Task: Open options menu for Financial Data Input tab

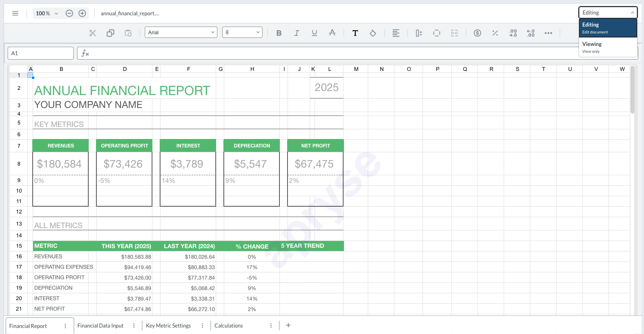Action: point(134,326)
